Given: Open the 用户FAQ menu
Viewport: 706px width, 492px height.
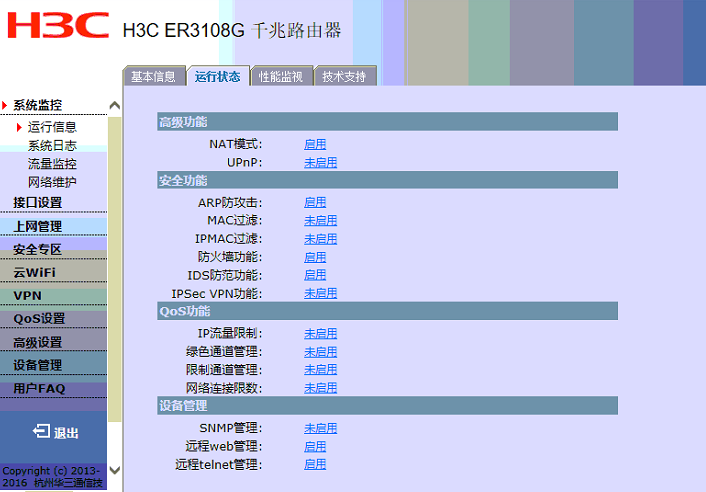Looking at the screenshot, I should [40, 388].
